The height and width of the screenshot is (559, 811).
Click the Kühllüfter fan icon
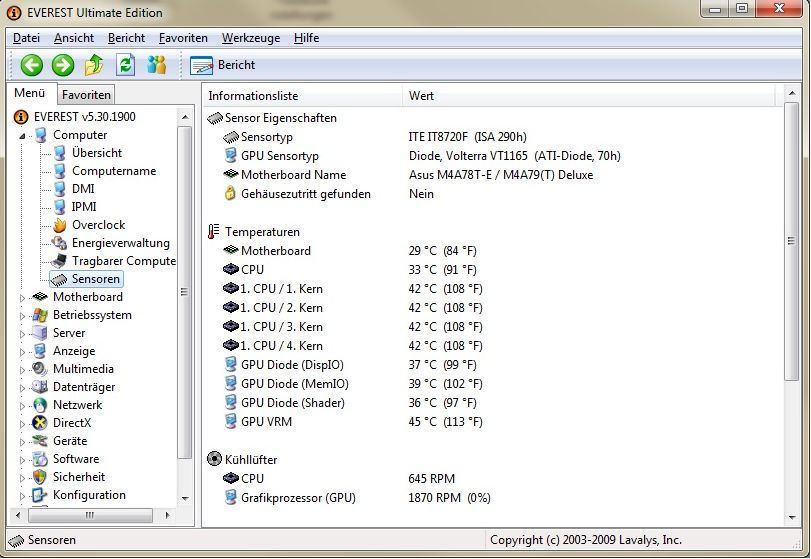pos(214,459)
